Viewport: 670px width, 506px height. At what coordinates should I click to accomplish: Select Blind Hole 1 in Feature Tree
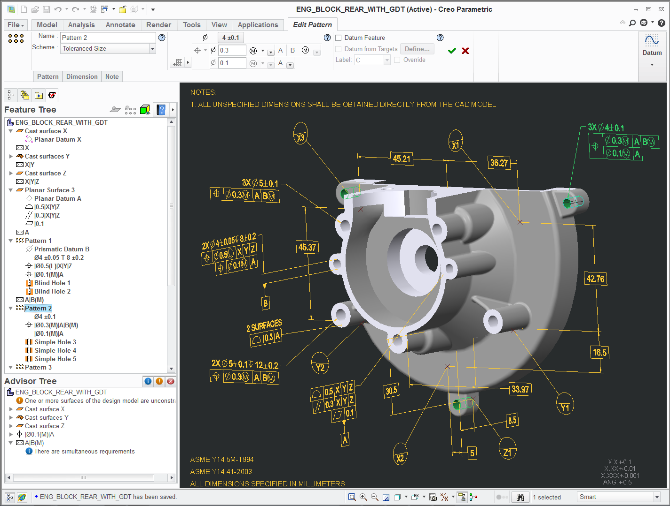point(54,282)
